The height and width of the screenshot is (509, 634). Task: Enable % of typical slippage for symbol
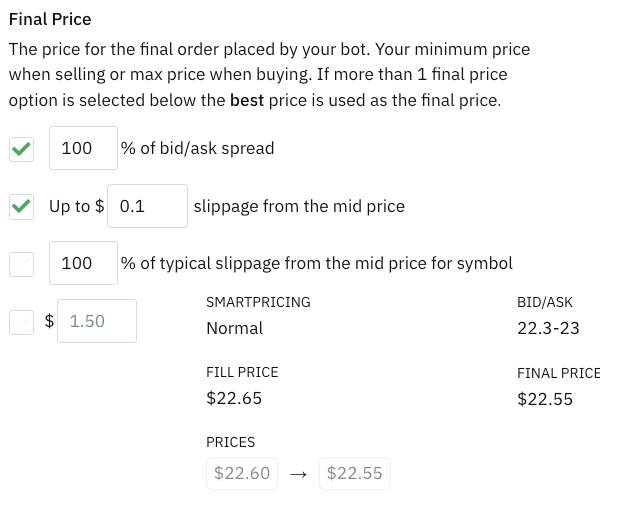pyautogui.click(x=21, y=264)
